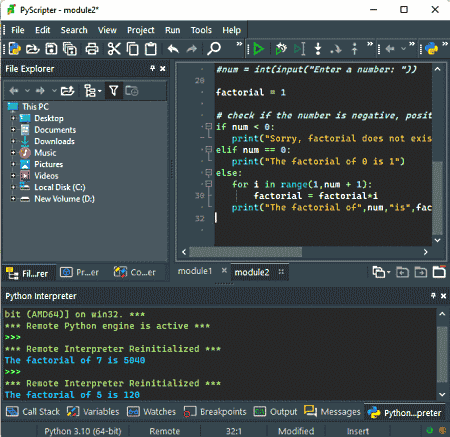Toggle pin on File Explorer panel
This screenshot has height=437, width=450.
pyautogui.click(x=152, y=68)
